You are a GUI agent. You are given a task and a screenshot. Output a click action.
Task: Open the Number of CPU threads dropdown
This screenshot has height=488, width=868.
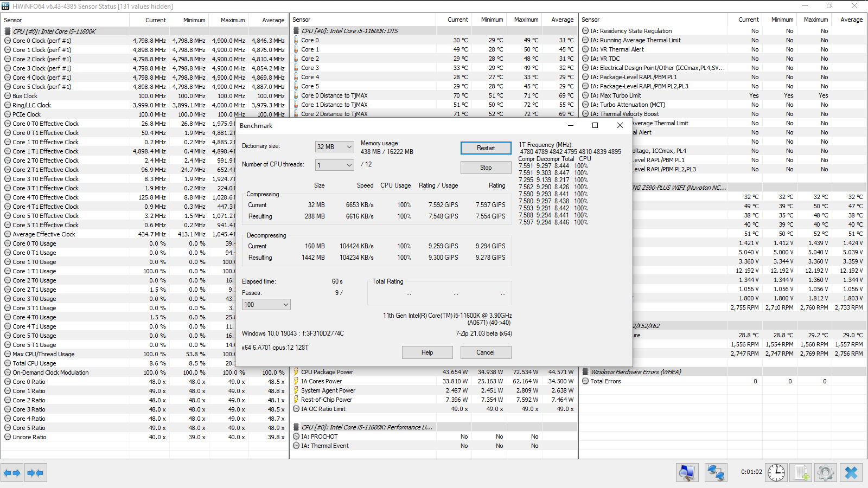[x=335, y=165]
